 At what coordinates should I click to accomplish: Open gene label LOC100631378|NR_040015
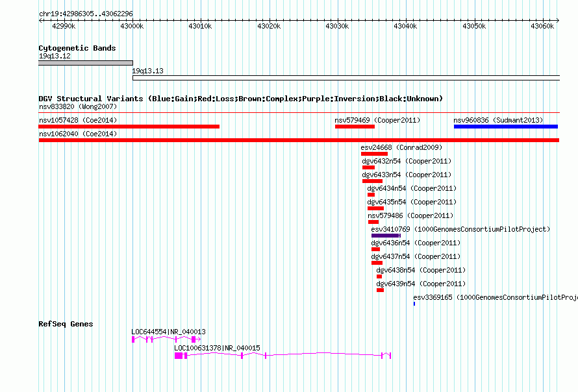tap(217, 348)
